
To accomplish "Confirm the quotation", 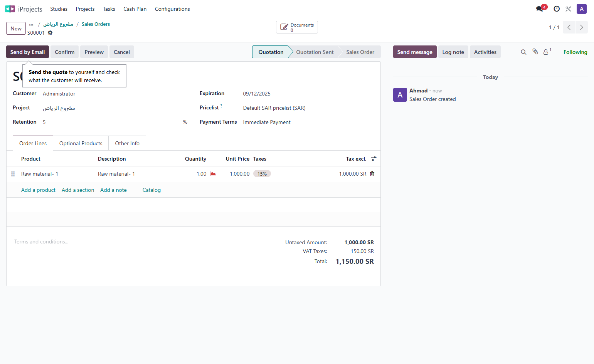I will tap(65, 52).
